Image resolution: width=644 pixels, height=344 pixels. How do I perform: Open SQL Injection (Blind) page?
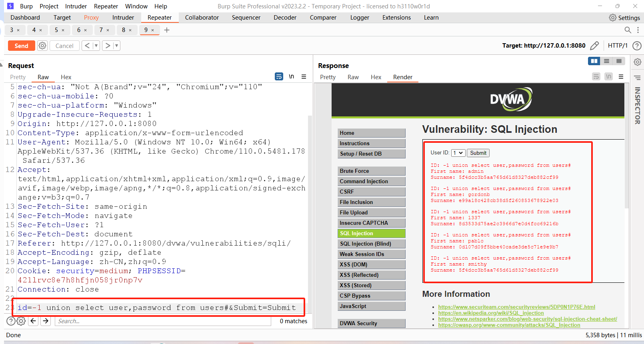[372, 244]
